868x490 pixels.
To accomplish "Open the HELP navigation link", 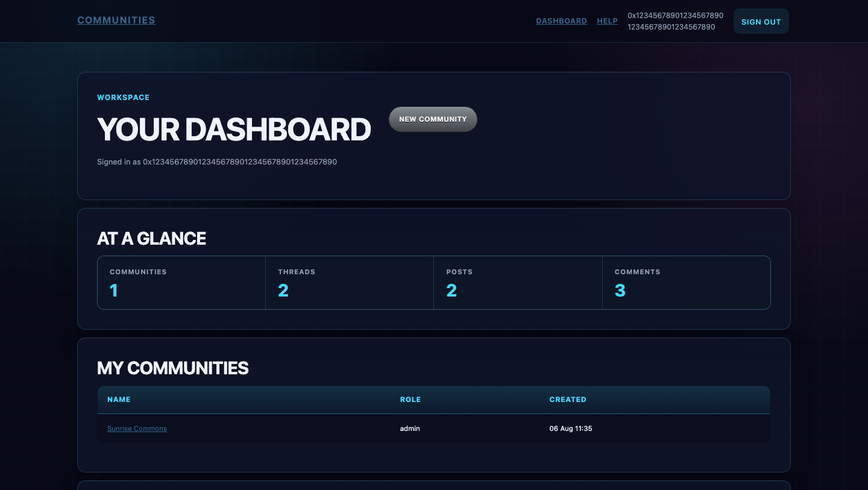I will coord(607,21).
